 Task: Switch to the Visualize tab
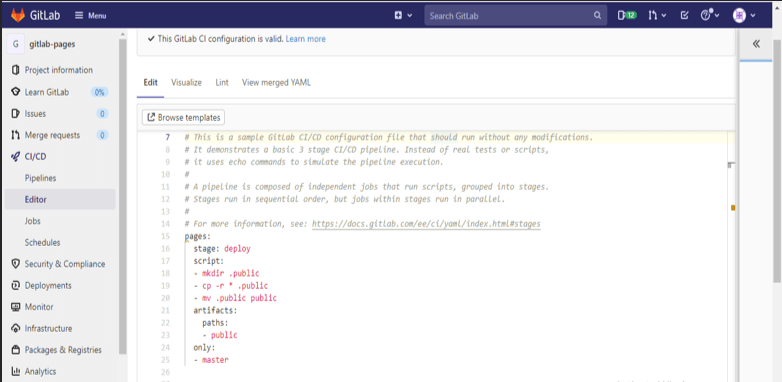pyautogui.click(x=187, y=82)
